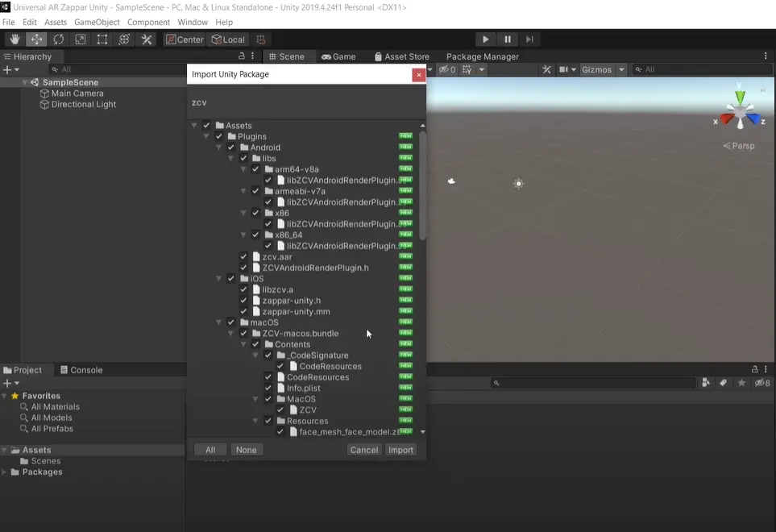This screenshot has height=532, width=776.
Task: Lock the Project panel
Action: (x=755, y=369)
